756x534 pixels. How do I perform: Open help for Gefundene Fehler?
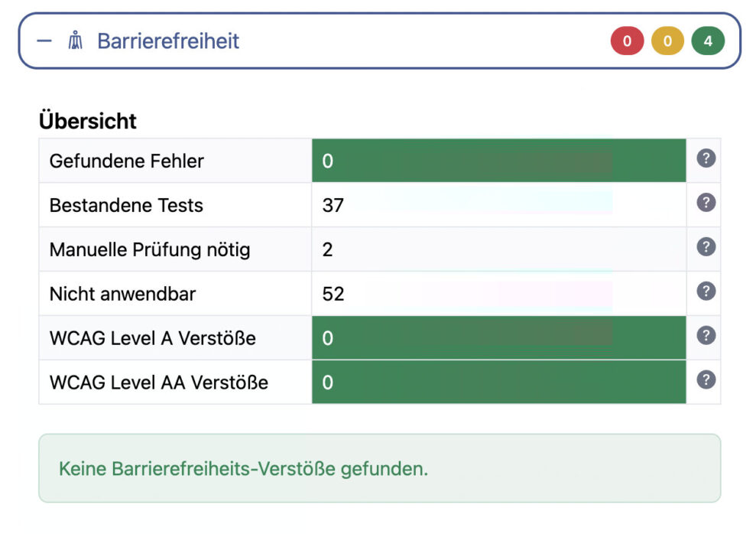(705, 158)
